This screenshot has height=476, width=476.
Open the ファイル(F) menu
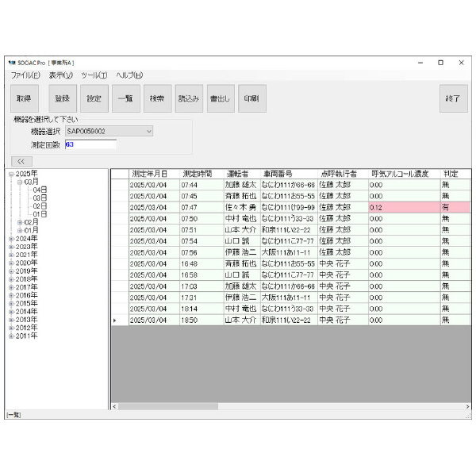(25, 75)
